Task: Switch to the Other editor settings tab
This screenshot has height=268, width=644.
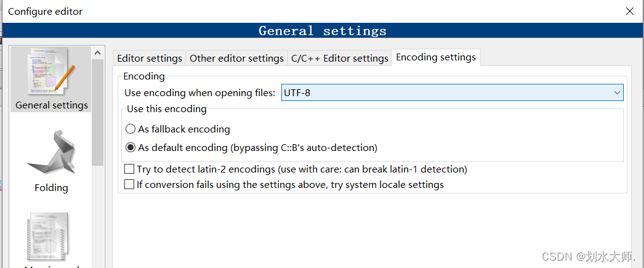Action: pos(236,58)
